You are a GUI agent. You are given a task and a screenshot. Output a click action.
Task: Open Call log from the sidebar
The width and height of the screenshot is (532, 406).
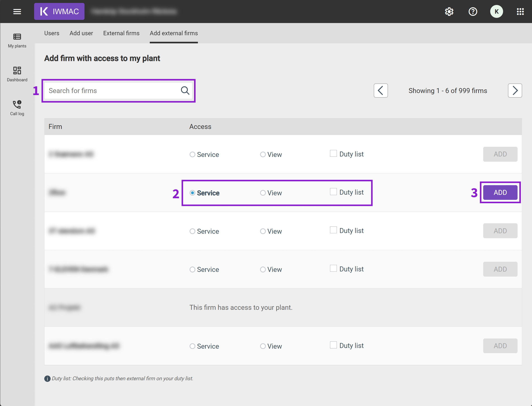(17, 108)
